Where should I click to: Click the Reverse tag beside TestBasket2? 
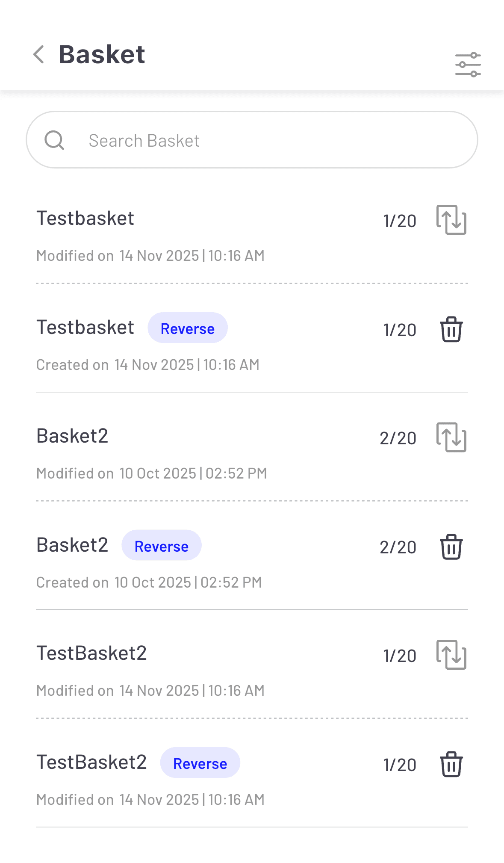pyautogui.click(x=200, y=763)
